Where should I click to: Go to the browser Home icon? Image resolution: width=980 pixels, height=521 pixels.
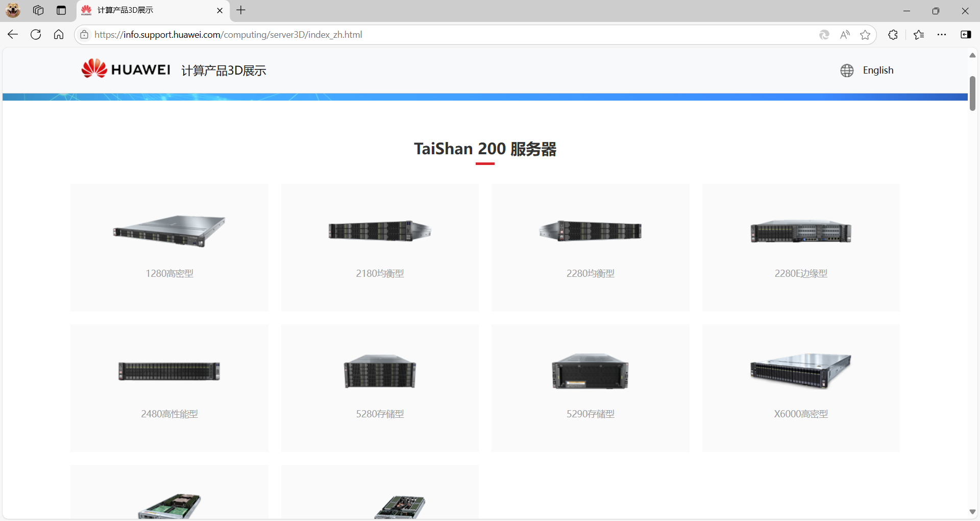[59, 35]
